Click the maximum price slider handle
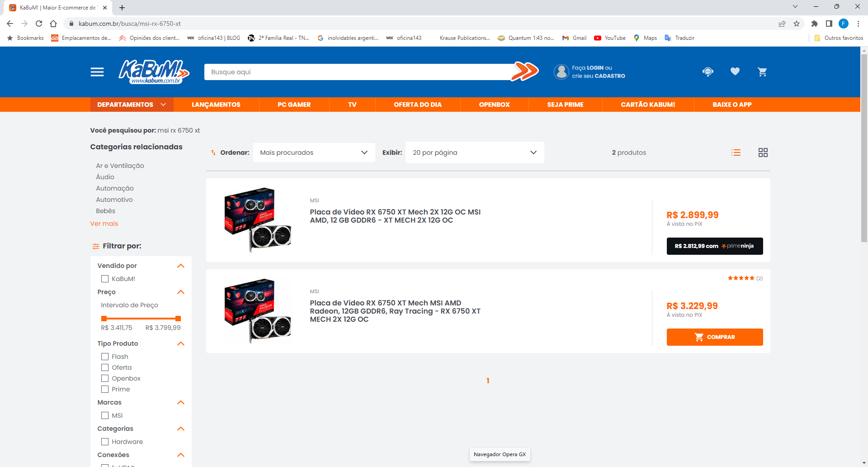This screenshot has width=868, height=467. [178, 319]
